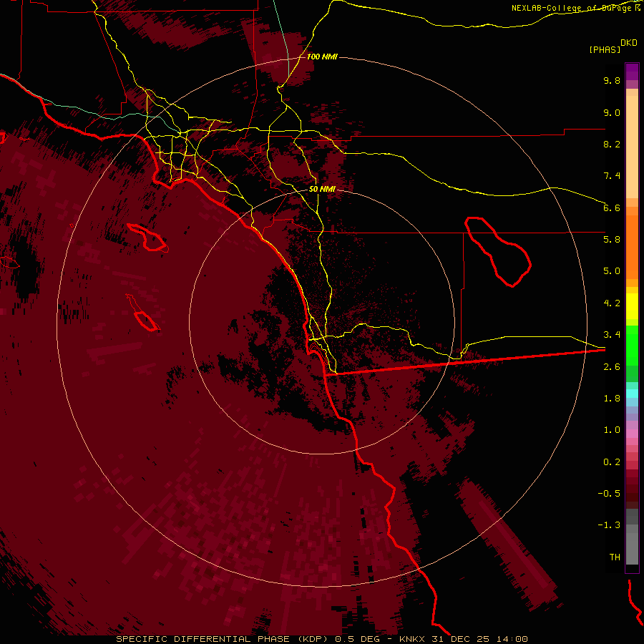
Task: Select the 9.0 scale value
Action: pyautogui.click(x=612, y=112)
